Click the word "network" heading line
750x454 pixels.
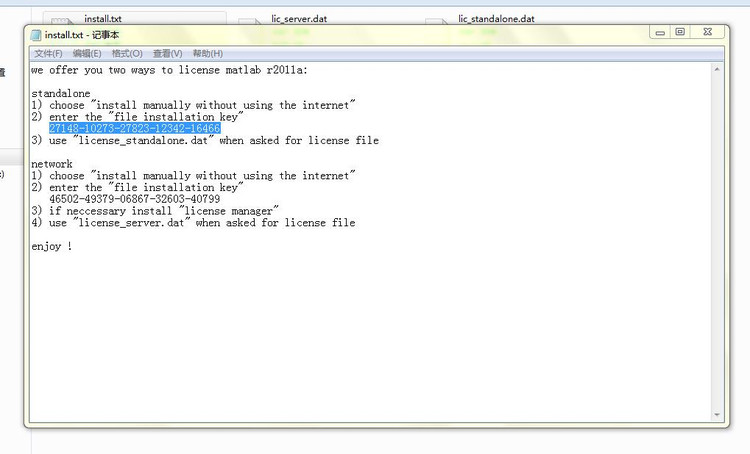(x=52, y=164)
